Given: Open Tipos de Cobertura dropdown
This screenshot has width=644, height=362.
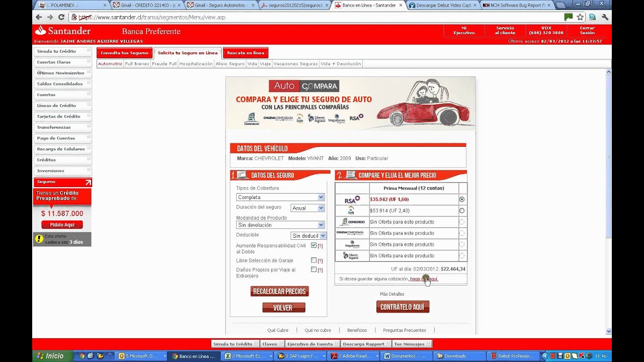Looking at the screenshot, I should 280,197.
